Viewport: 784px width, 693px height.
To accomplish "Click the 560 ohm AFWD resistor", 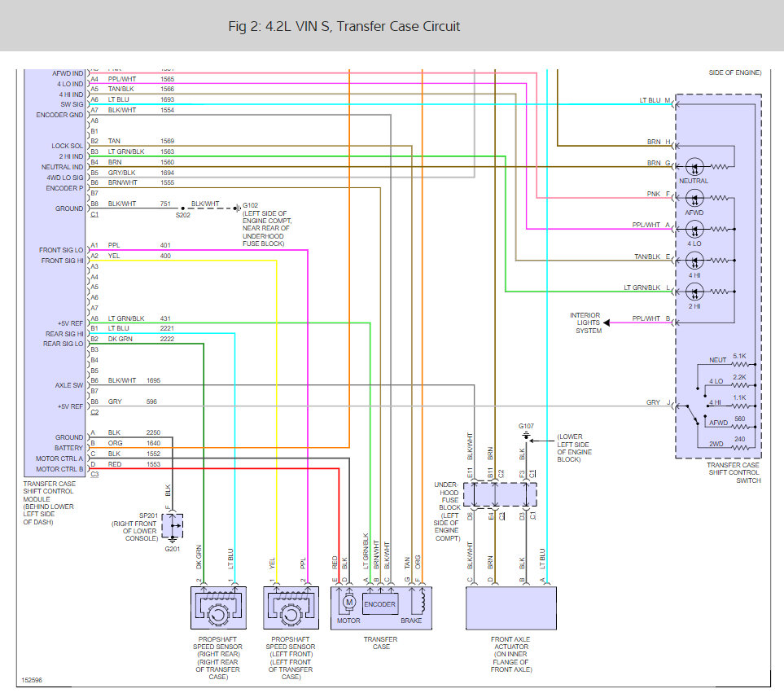I will [742, 427].
